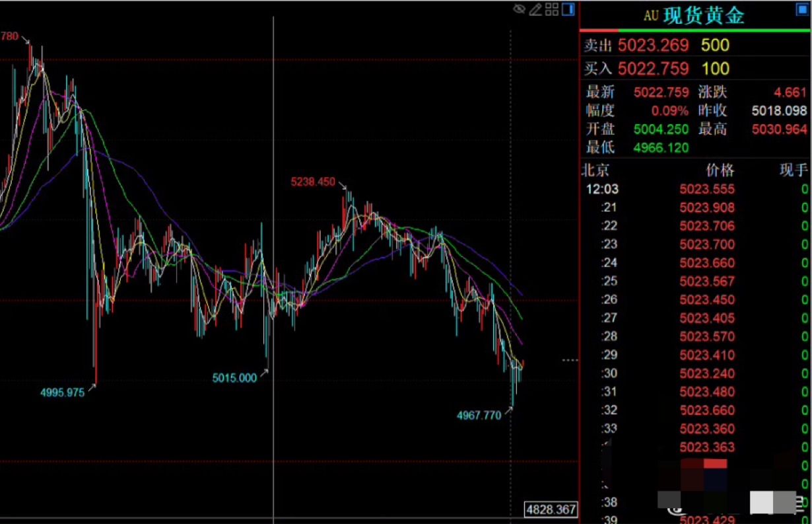Screen dimensions: 812x524
Task: Select tick price 5023.908 at :21
Action: 707,207
